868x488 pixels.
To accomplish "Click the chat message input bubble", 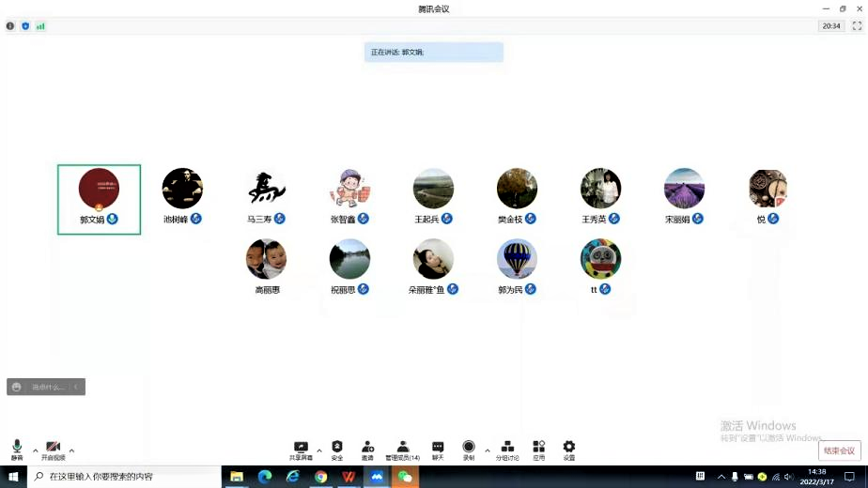I will coord(46,387).
